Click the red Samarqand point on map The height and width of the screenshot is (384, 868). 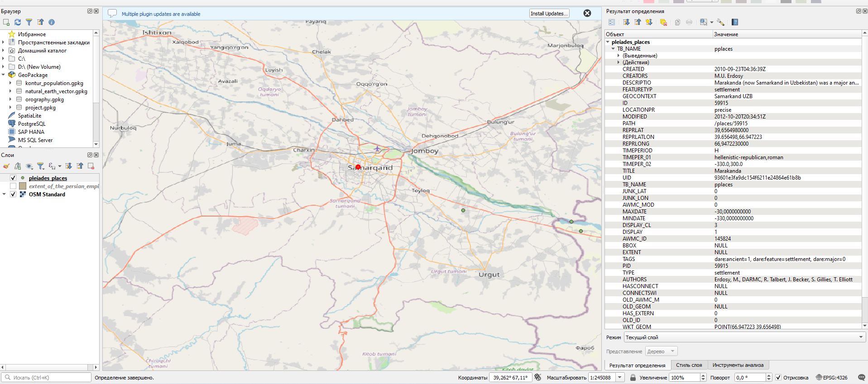(358, 167)
